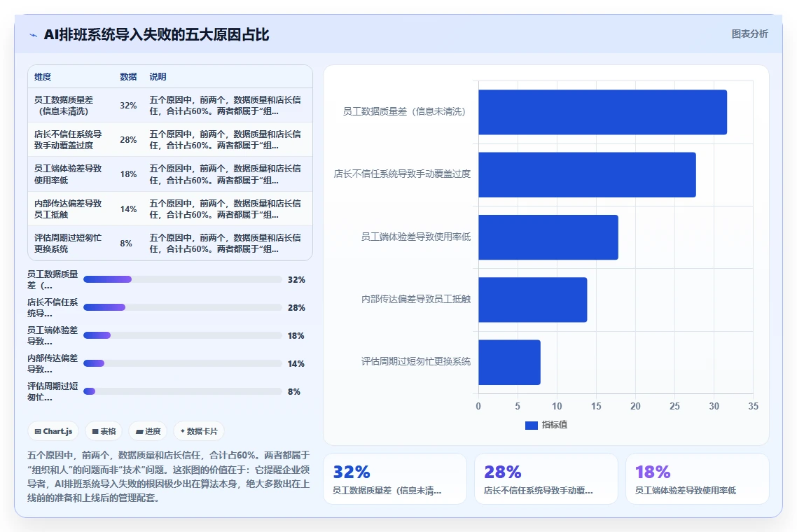Click the small icon beside the title
The width and height of the screenshot is (797, 532).
(33, 35)
